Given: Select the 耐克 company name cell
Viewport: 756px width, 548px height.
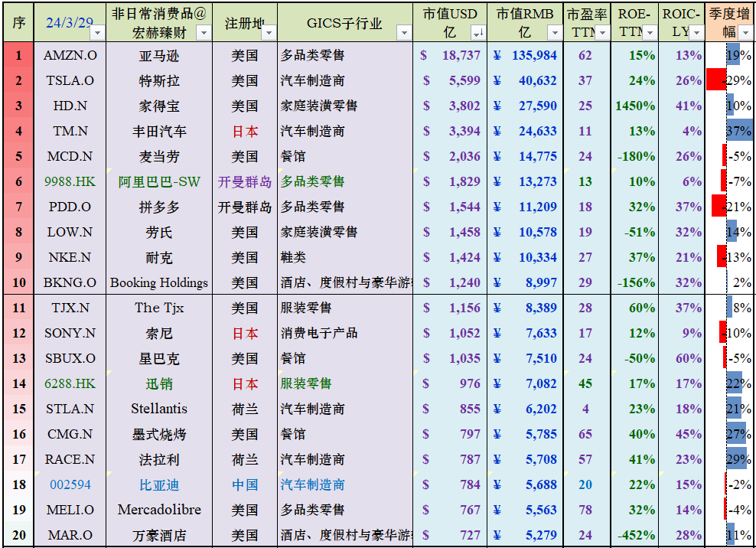Looking at the screenshot, I should tap(159, 257).
